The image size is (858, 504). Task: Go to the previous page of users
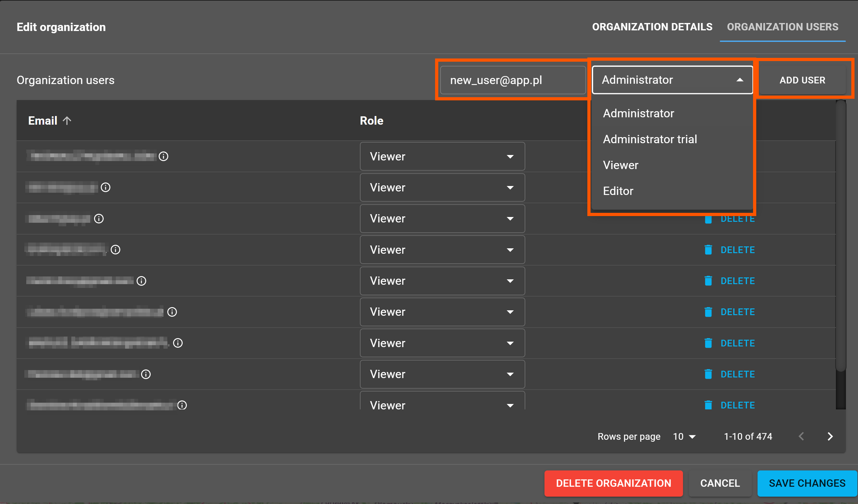point(801,436)
